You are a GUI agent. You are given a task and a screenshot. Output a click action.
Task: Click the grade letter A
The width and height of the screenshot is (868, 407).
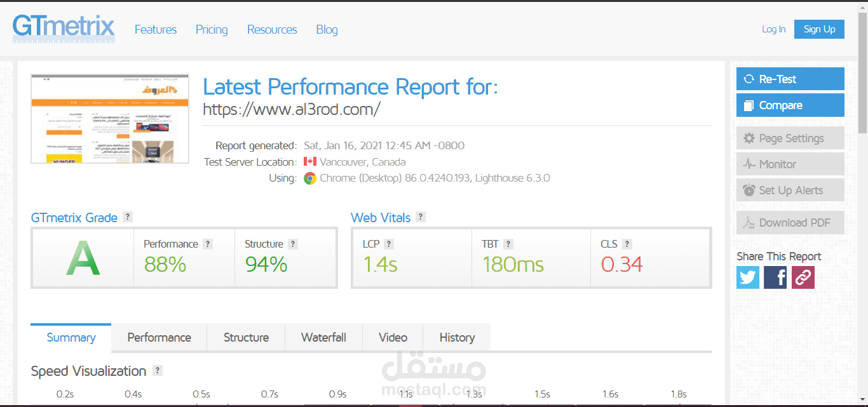(x=83, y=259)
